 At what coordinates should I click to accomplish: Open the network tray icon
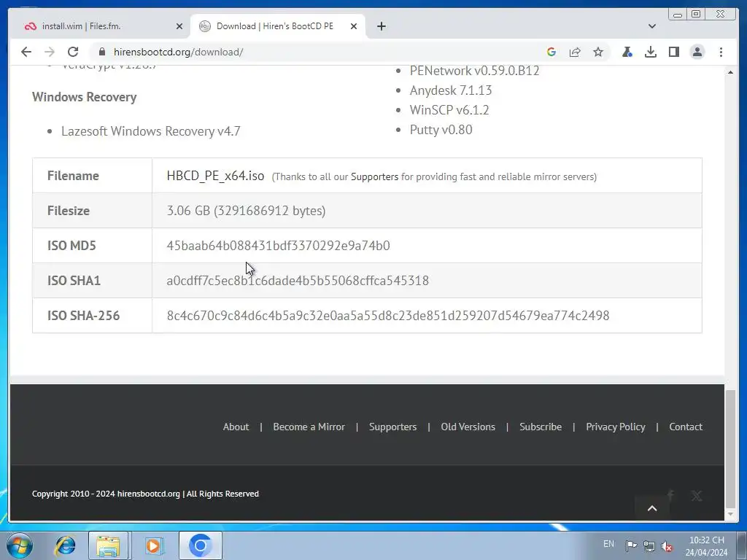pyautogui.click(x=649, y=545)
